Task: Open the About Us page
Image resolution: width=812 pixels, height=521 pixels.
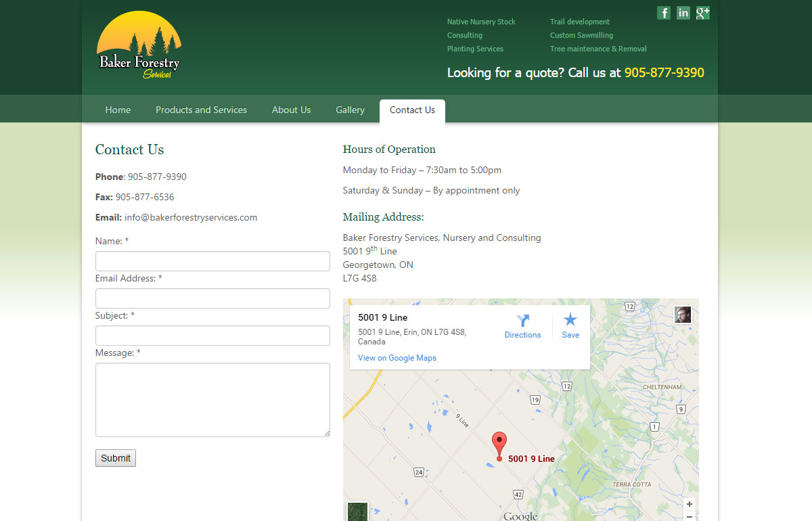Action: coord(291,110)
